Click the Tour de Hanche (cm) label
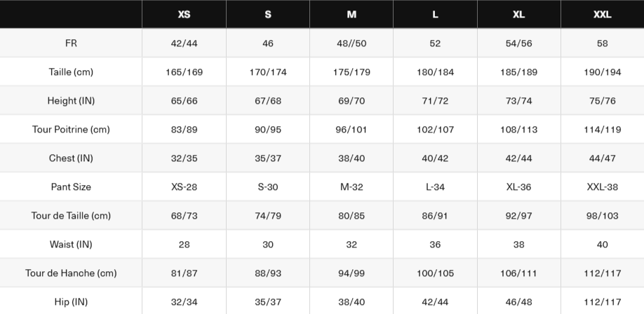Image resolution: width=644 pixels, height=314 pixels. [71, 273]
